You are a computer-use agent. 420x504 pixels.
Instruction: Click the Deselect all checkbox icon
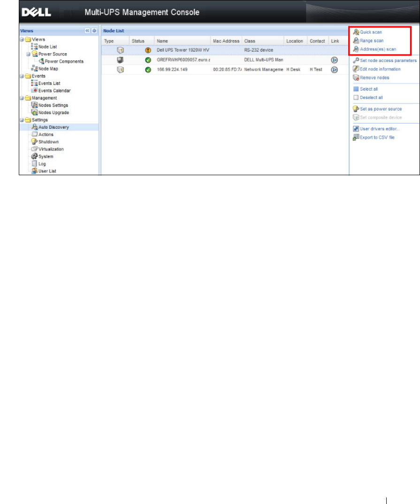[356, 97]
